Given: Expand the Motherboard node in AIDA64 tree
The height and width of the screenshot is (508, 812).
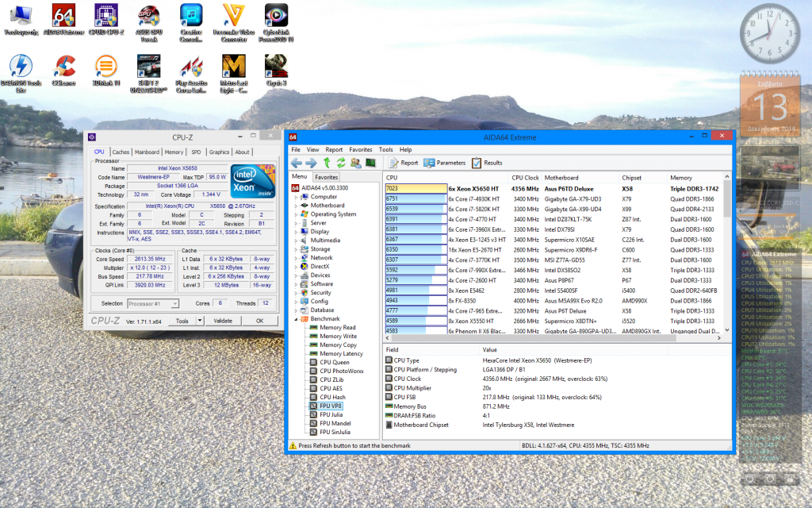Looking at the screenshot, I should (x=297, y=206).
